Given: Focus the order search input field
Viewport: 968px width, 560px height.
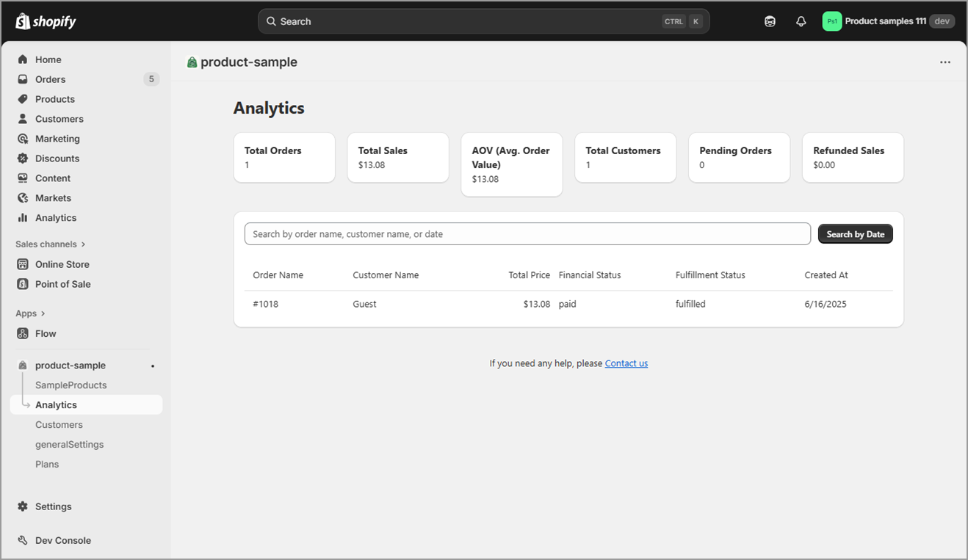Looking at the screenshot, I should (527, 234).
